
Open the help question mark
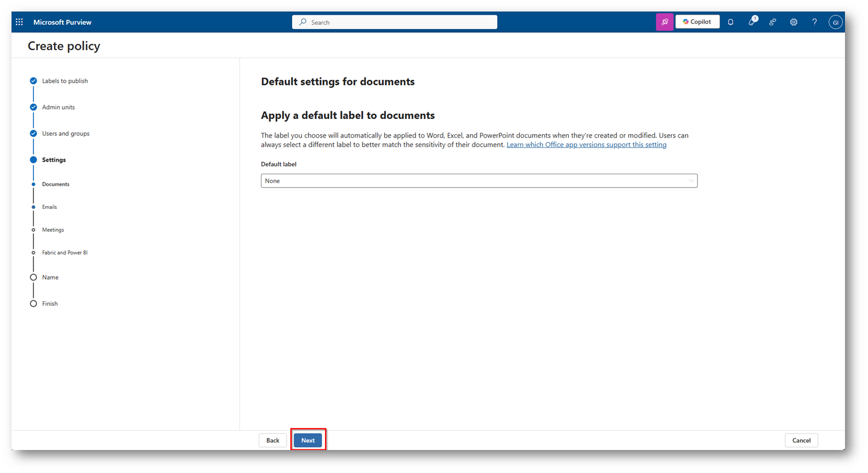point(814,22)
